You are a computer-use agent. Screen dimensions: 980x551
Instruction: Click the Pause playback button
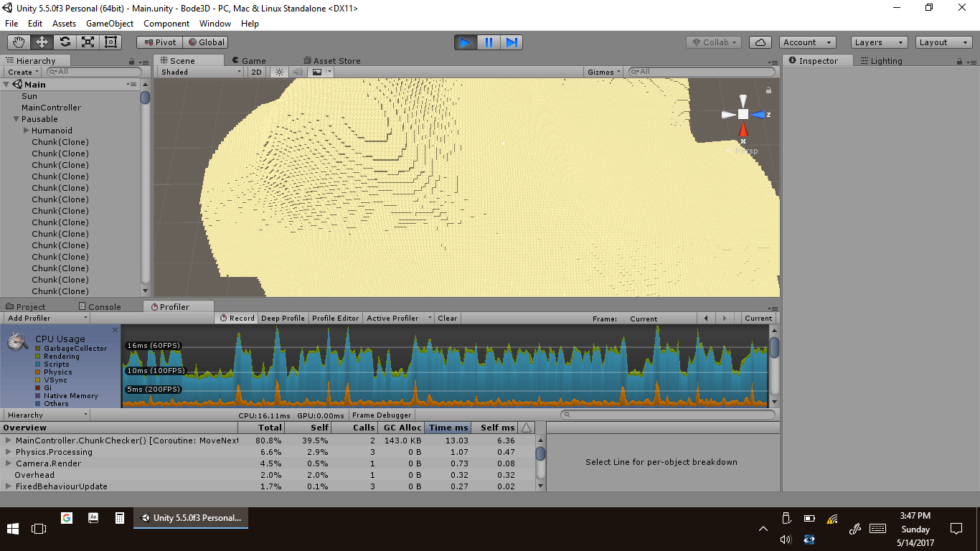pyautogui.click(x=489, y=42)
